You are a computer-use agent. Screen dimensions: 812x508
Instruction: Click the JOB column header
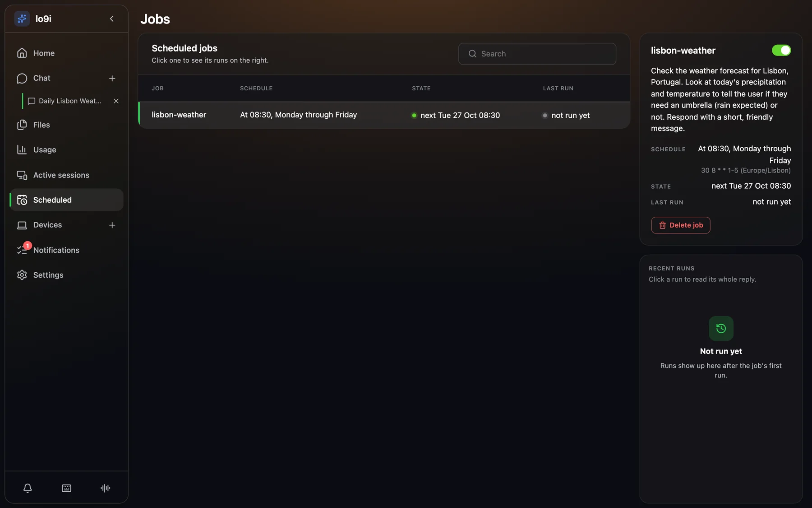[x=157, y=89]
